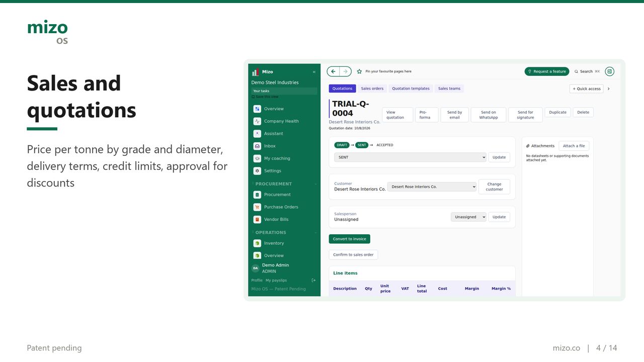
Task: Click the Send for signature button
Action: point(525,115)
